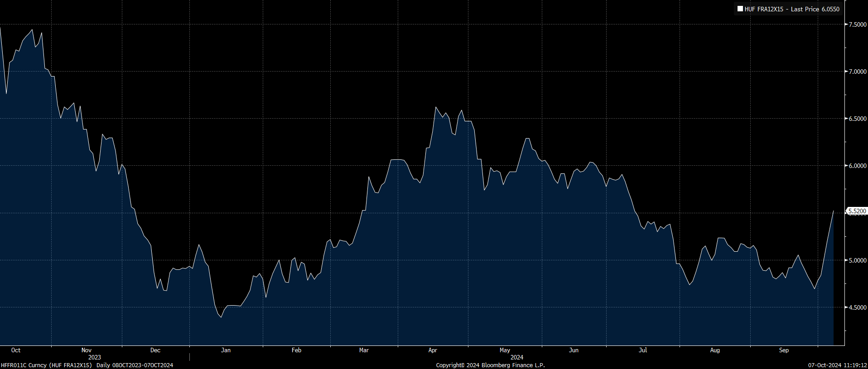Click the Apr month label on the time axis
The image size is (868, 369).
(433, 350)
